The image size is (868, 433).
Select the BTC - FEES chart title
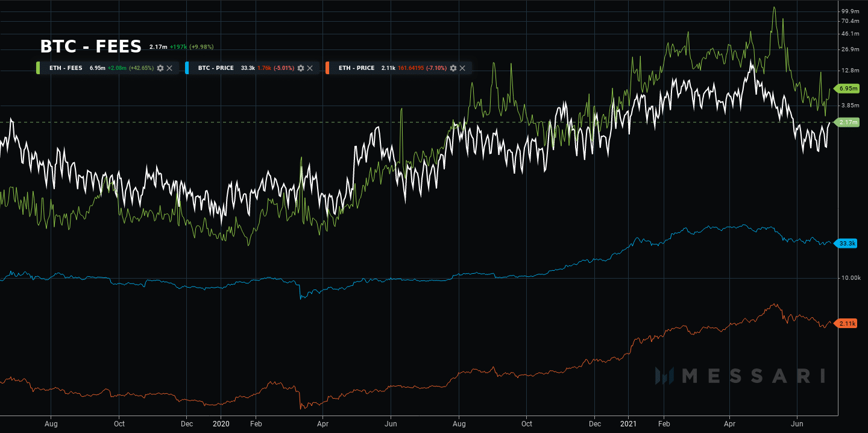[90, 46]
